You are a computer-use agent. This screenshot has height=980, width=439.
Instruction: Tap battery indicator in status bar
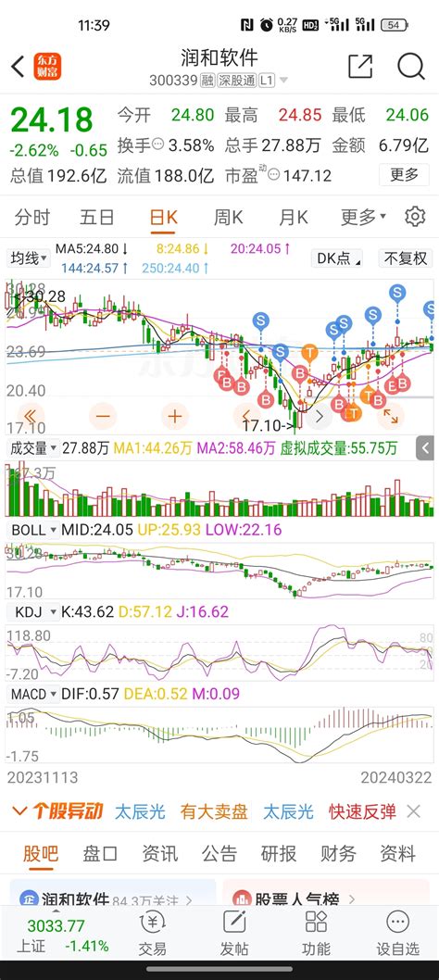[395, 25]
